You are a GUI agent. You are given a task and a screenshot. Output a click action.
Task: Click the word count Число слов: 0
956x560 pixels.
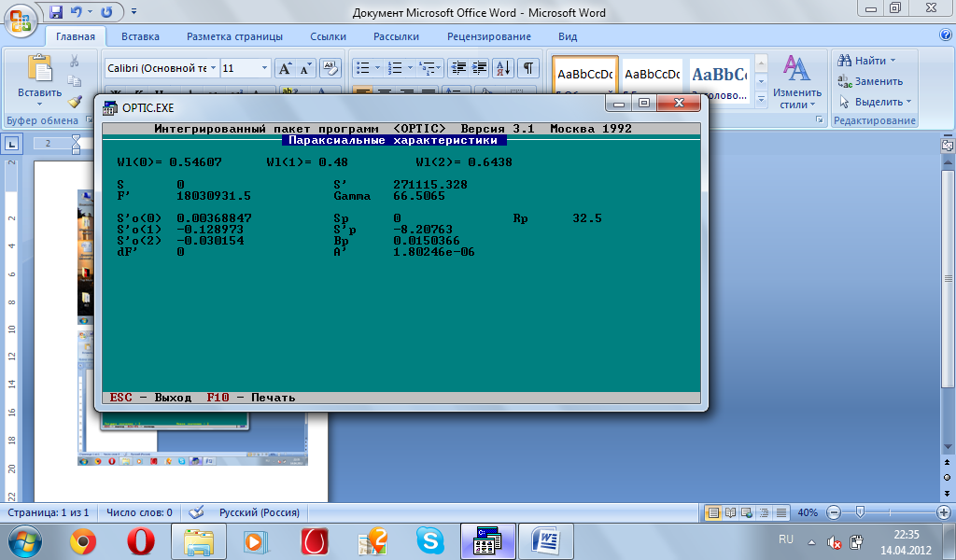click(140, 512)
